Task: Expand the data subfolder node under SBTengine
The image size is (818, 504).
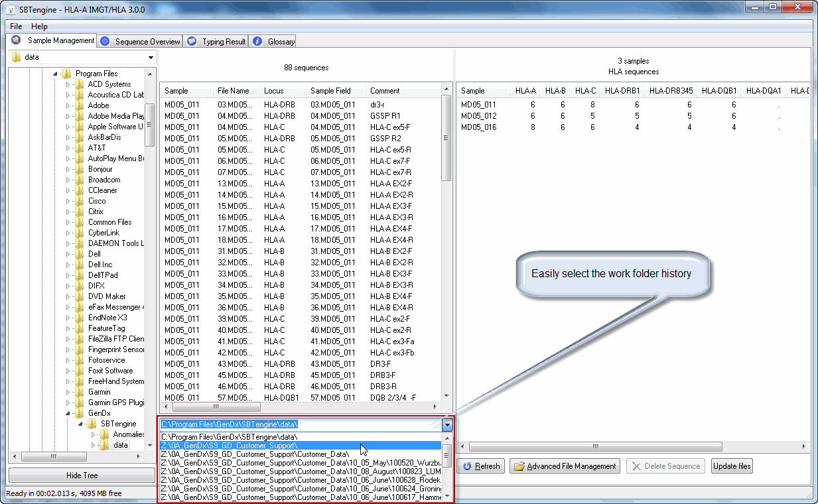Action: [93, 445]
